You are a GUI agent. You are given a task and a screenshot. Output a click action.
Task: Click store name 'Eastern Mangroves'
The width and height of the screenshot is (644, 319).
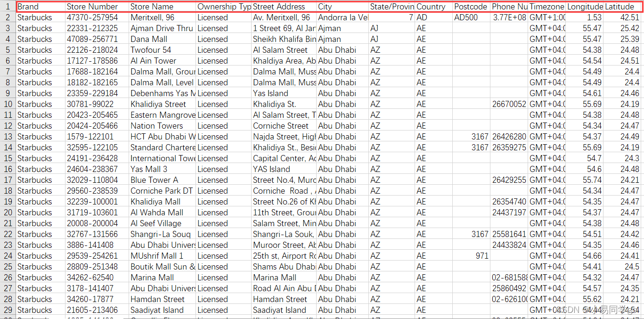[x=163, y=115]
